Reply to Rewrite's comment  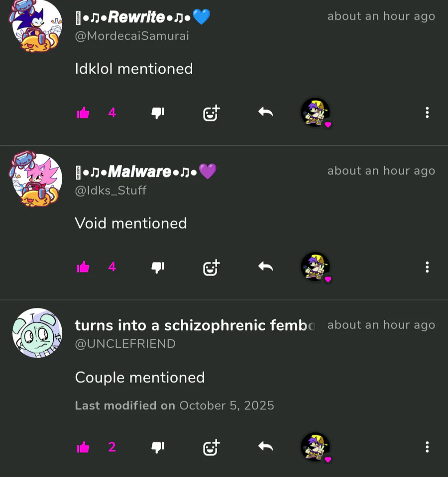tap(266, 112)
